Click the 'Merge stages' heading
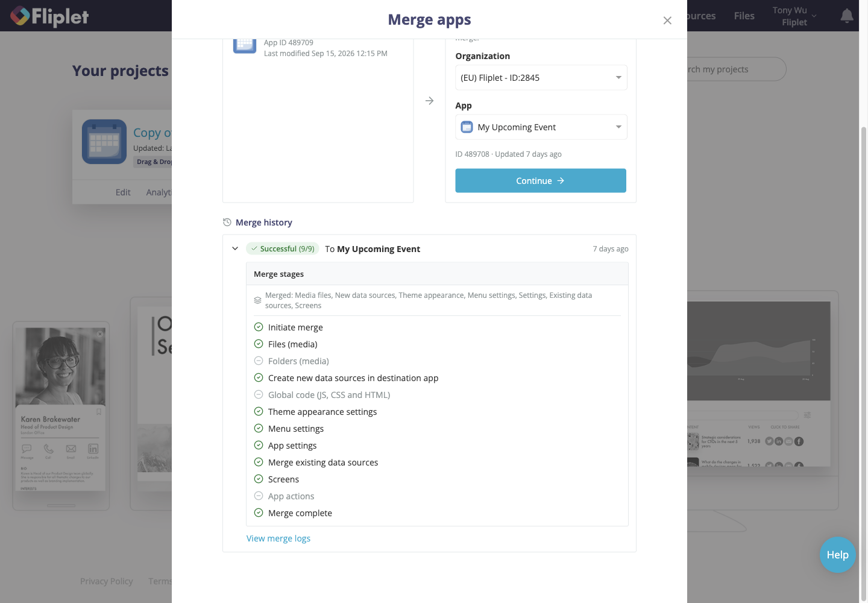 coord(278,274)
